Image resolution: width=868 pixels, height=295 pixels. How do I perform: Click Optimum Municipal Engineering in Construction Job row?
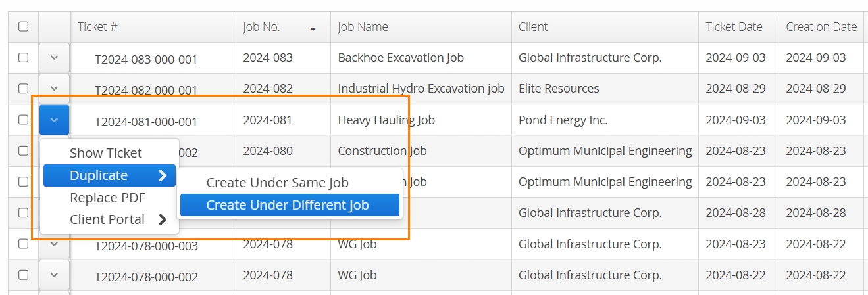605,151
